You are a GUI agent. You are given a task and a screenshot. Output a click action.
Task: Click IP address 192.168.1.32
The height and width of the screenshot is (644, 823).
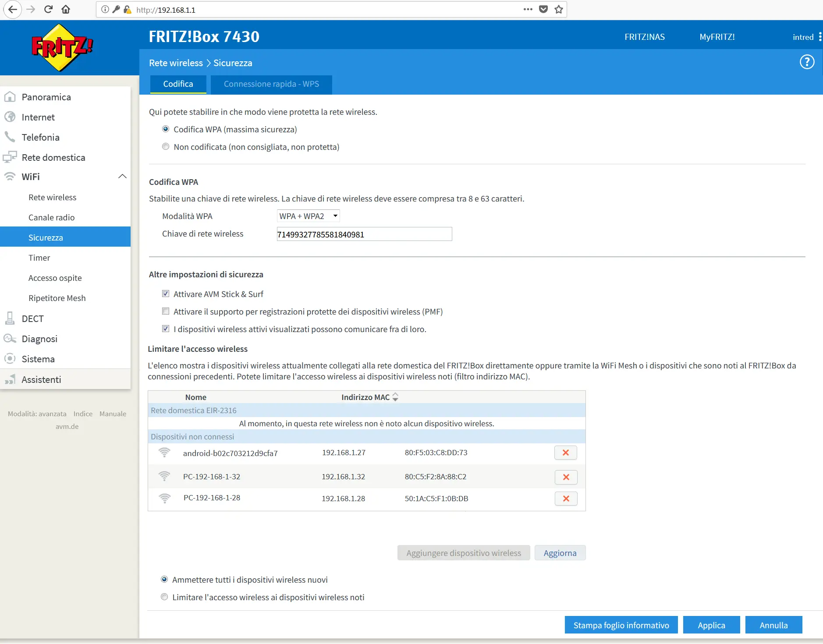click(343, 477)
